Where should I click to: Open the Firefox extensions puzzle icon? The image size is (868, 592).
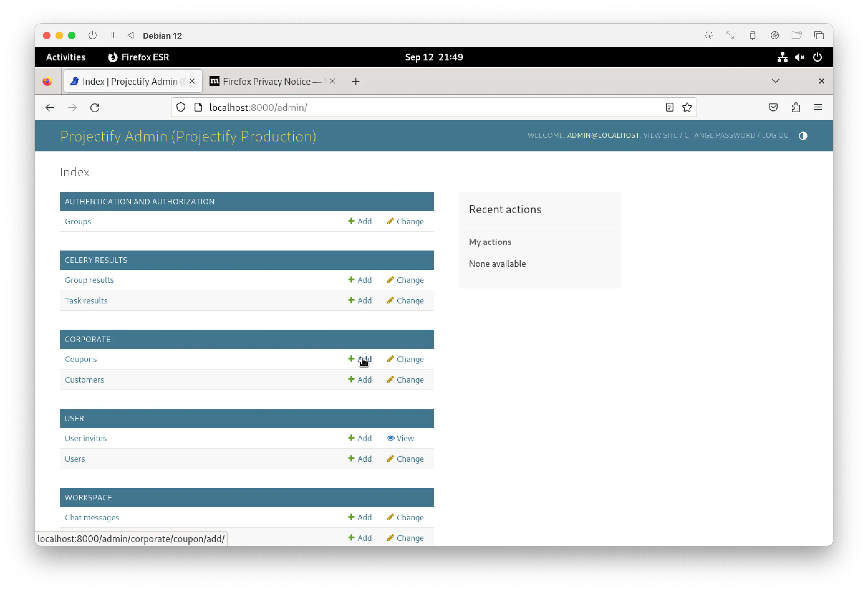[x=796, y=107]
